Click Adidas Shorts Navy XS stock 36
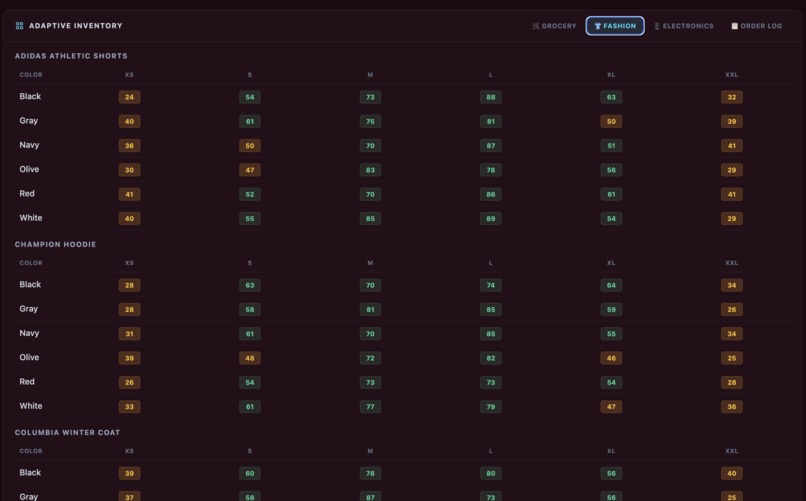The width and height of the screenshot is (806, 501). click(x=129, y=145)
